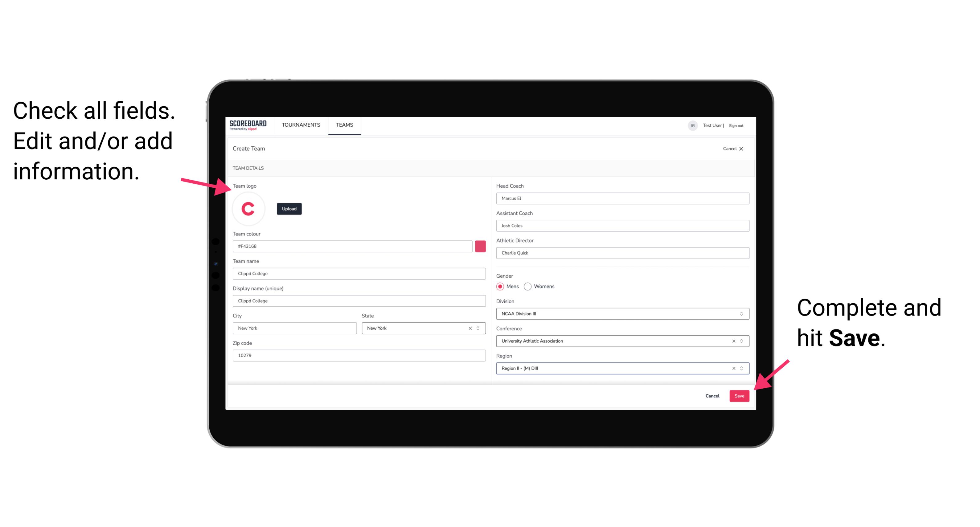Click the Upload team logo icon
This screenshot has height=527, width=980.
(289, 208)
